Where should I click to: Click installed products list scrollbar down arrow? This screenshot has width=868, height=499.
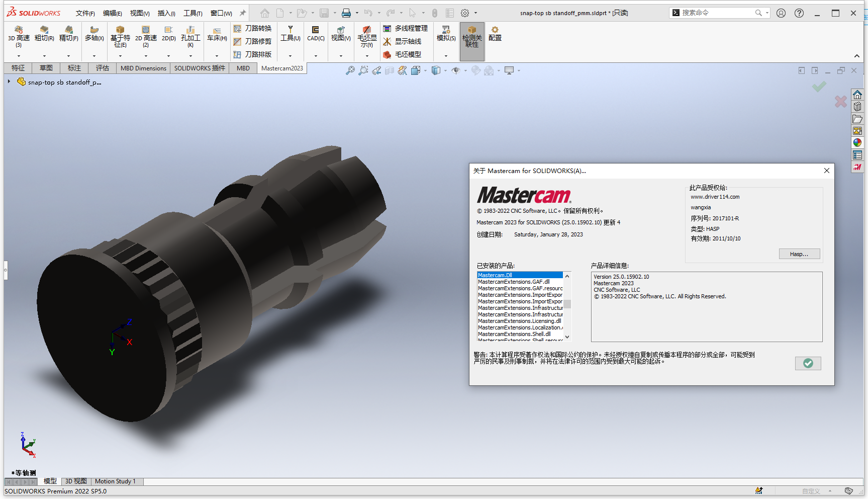point(567,337)
